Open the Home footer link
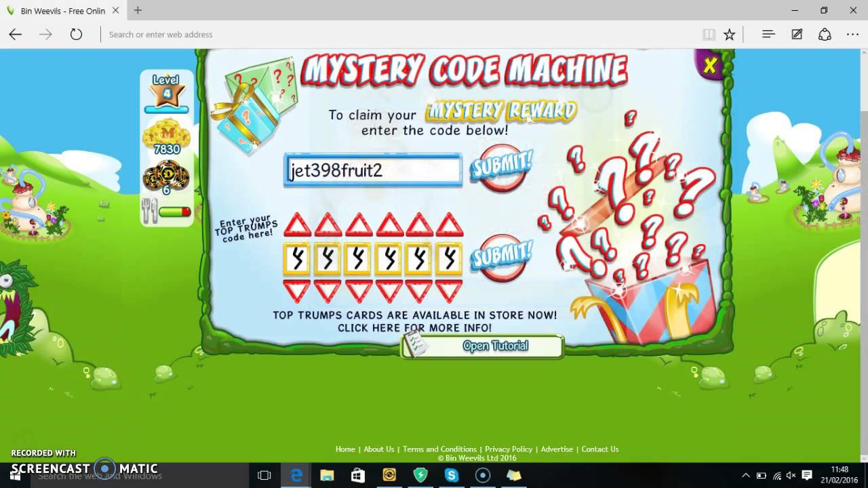Image resolution: width=868 pixels, height=488 pixels. pyautogui.click(x=345, y=449)
